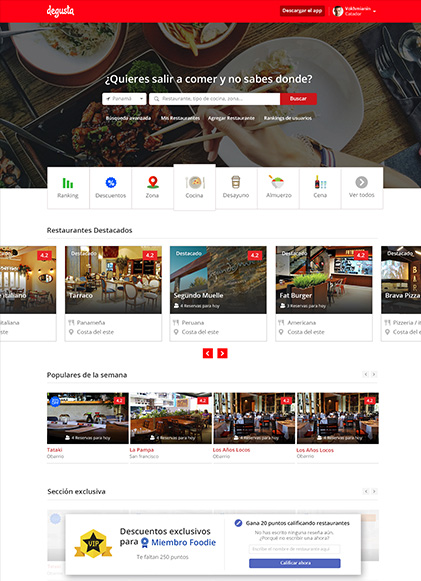421x581 pixels.
Task: Click the 4.2 rating badge on Fat Burger
Action: click(x=360, y=255)
